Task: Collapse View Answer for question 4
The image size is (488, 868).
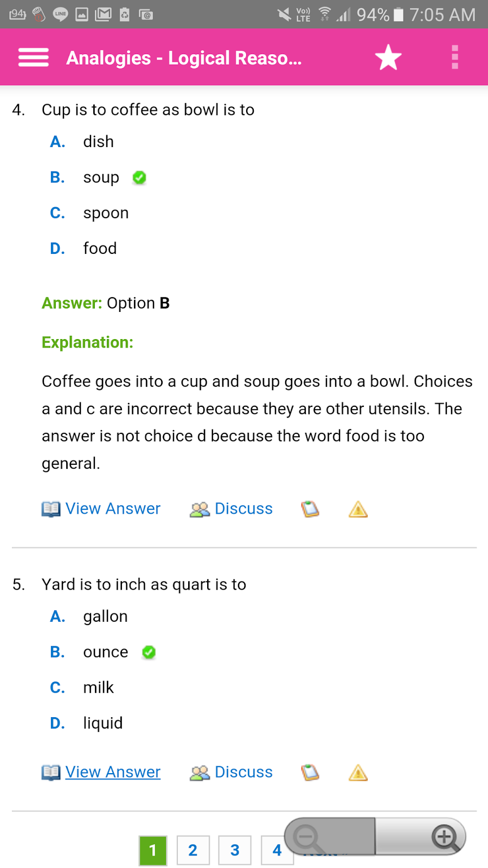Action: coord(112,508)
